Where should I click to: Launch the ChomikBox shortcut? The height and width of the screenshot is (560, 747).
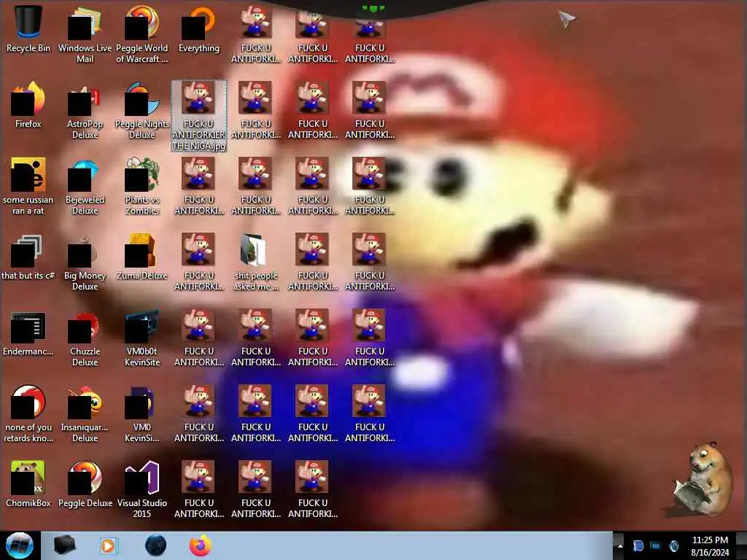(28, 484)
